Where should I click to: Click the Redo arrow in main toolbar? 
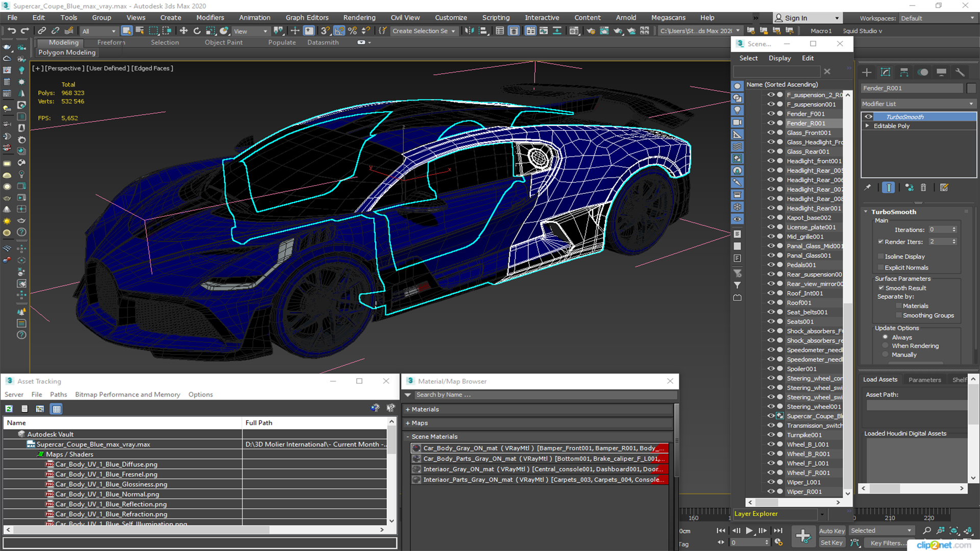(x=24, y=31)
